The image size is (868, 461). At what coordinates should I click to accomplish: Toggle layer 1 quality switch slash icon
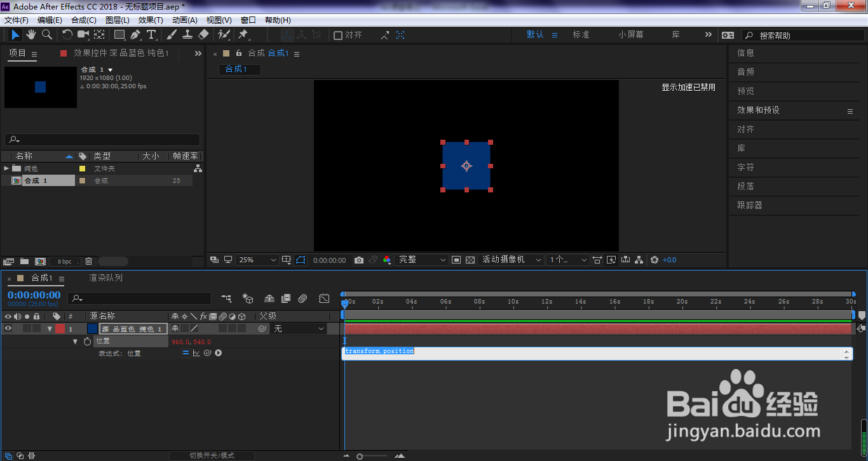click(x=194, y=328)
